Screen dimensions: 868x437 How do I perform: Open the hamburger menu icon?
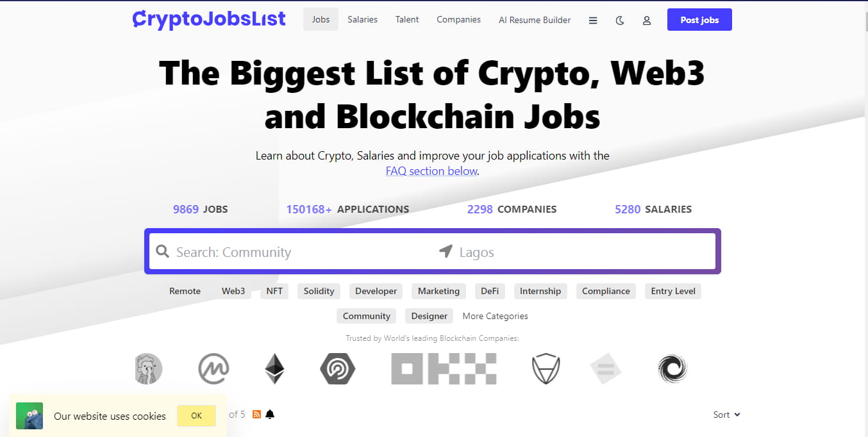click(593, 21)
